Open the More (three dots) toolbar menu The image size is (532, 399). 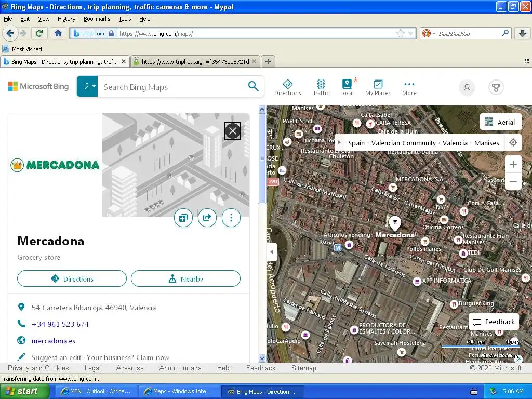coord(409,87)
